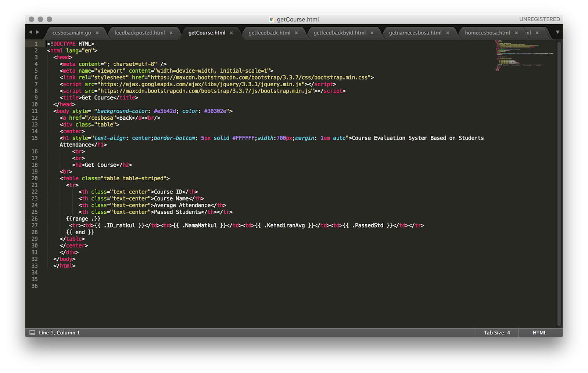Switch to the getnamecesbosa.html tab

coord(415,33)
